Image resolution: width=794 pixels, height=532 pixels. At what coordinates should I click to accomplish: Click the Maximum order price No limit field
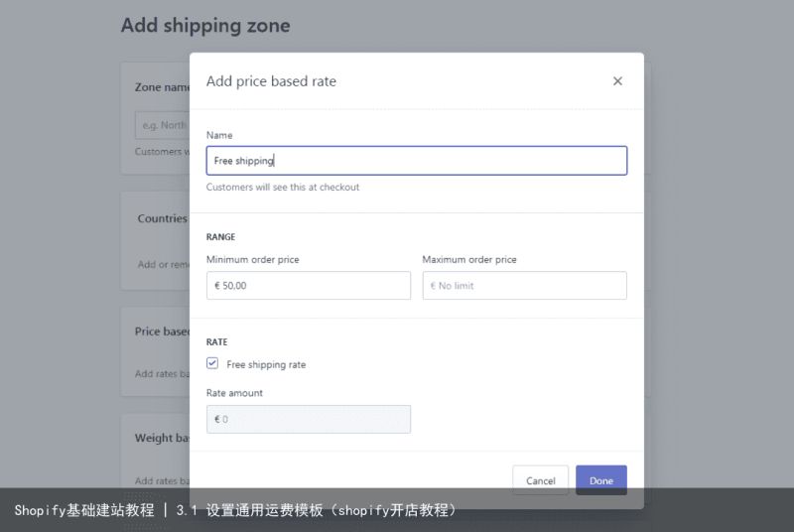tap(525, 286)
